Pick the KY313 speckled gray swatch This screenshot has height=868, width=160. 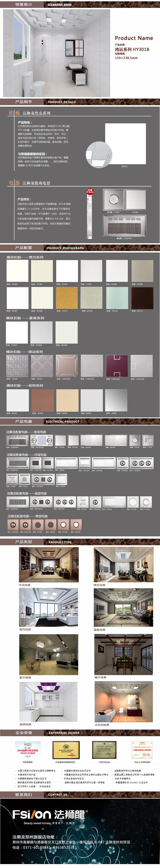point(92,298)
